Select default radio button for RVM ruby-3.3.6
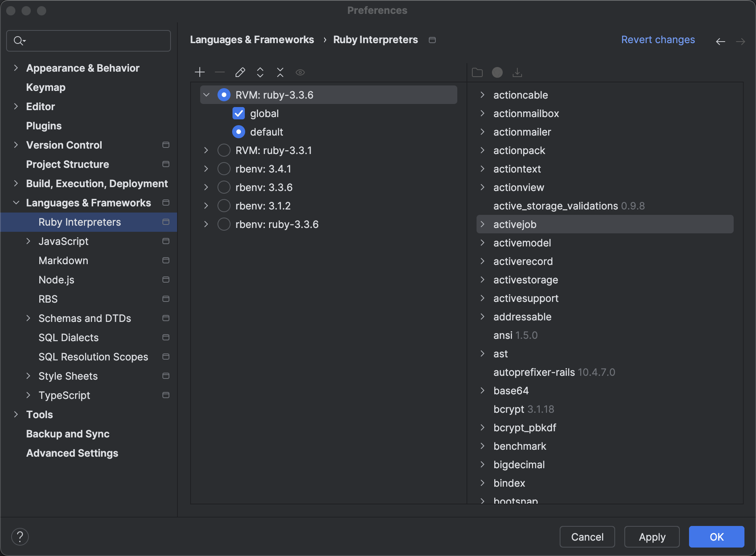The width and height of the screenshot is (756, 556). click(x=238, y=132)
